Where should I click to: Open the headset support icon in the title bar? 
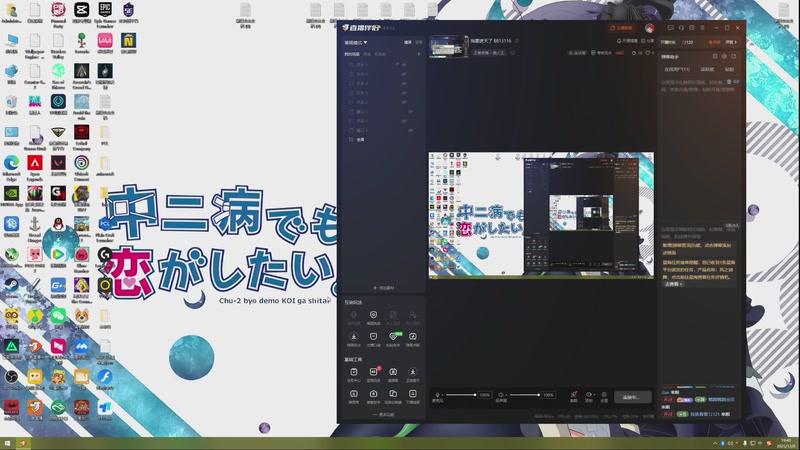pos(681,28)
